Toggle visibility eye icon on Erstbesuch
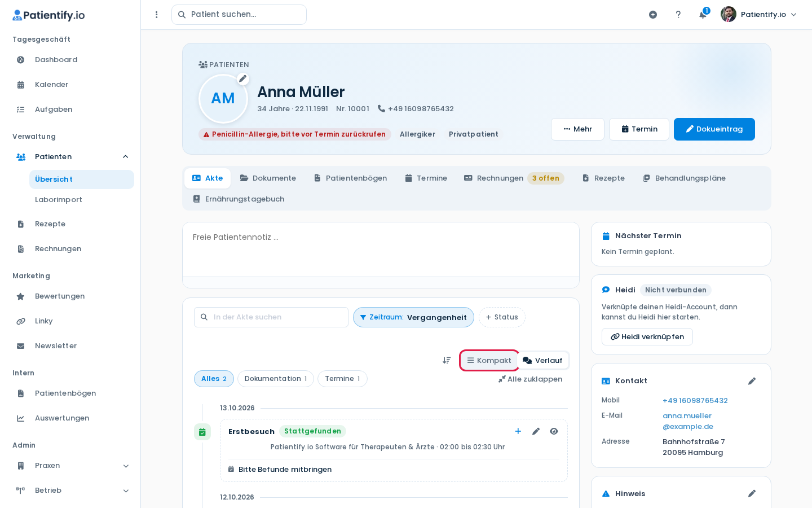Viewport: 812px width, 508px height. click(554, 431)
